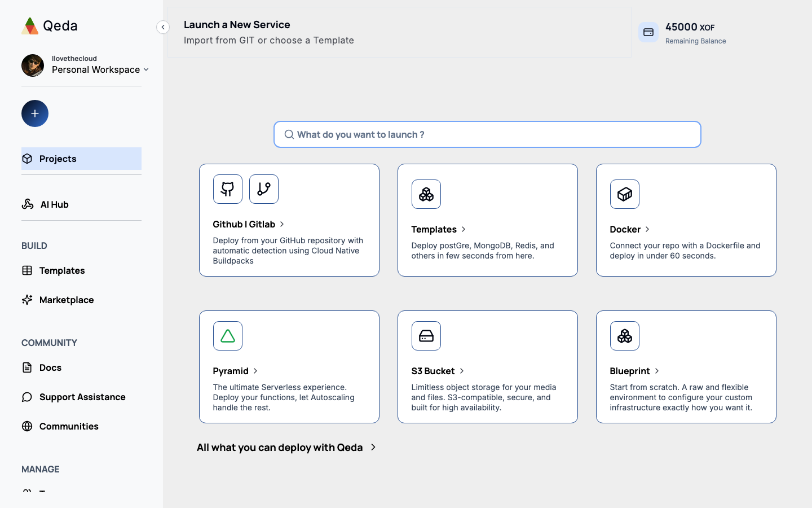Click chevron next to Blueprint
812x508 pixels.
pos(657,371)
